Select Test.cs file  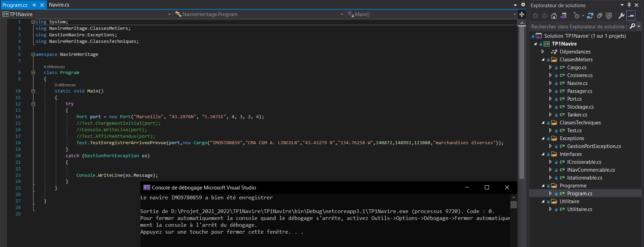[574, 131]
